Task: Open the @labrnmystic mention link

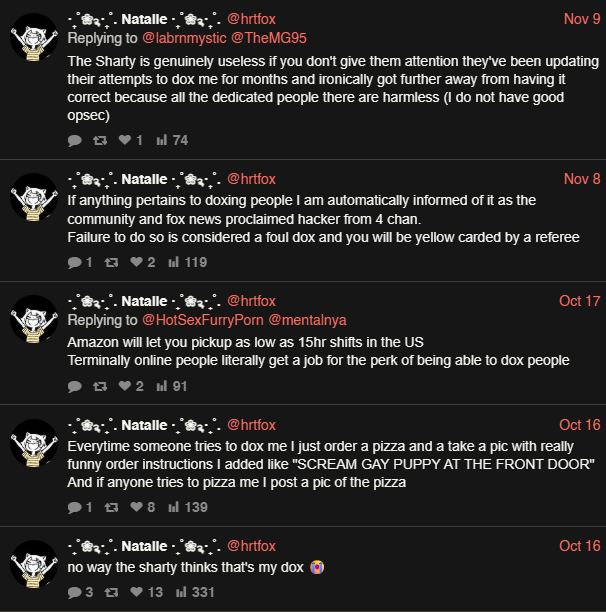Action: coord(186,38)
